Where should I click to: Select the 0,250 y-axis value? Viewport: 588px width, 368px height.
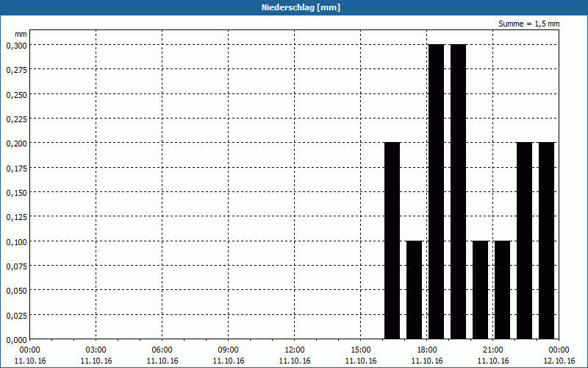coord(16,95)
